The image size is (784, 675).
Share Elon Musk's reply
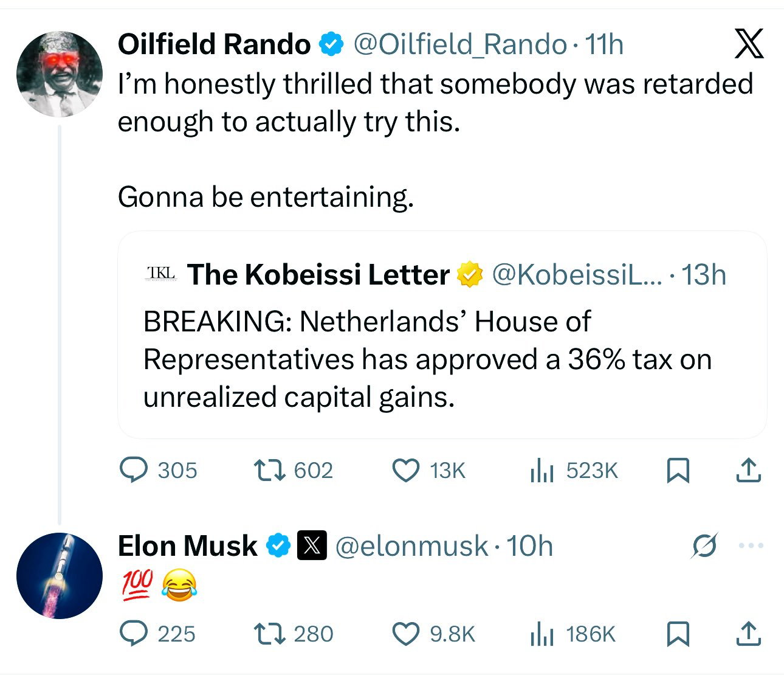tap(748, 634)
